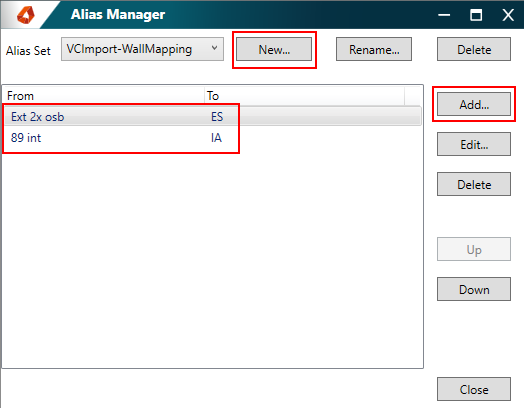
Task: Click the Down button
Action: pyautogui.click(x=474, y=289)
